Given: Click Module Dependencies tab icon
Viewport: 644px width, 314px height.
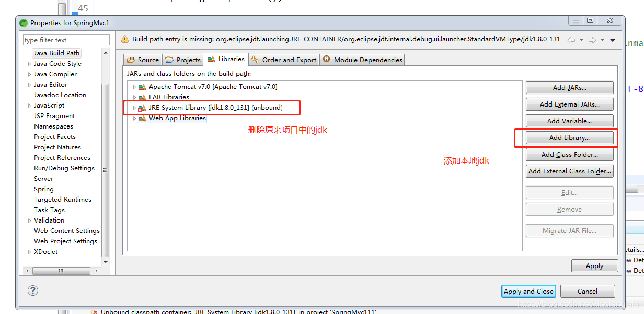Looking at the screenshot, I should 327,60.
